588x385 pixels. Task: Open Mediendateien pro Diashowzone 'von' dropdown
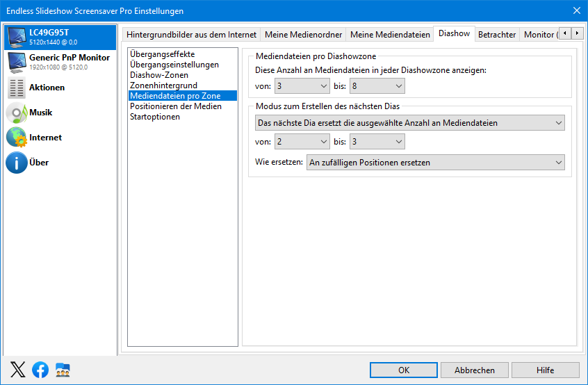302,86
